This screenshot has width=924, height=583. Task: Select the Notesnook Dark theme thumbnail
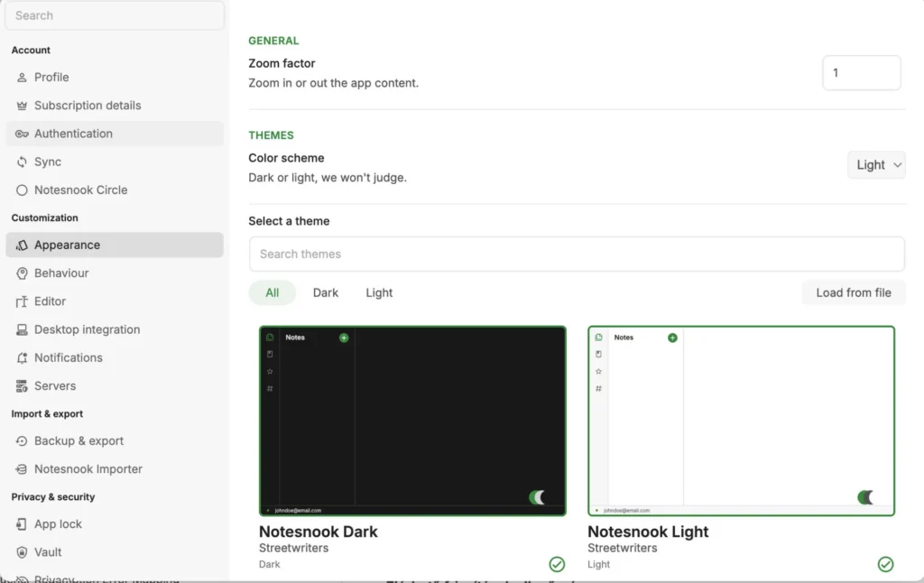click(x=412, y=421)
